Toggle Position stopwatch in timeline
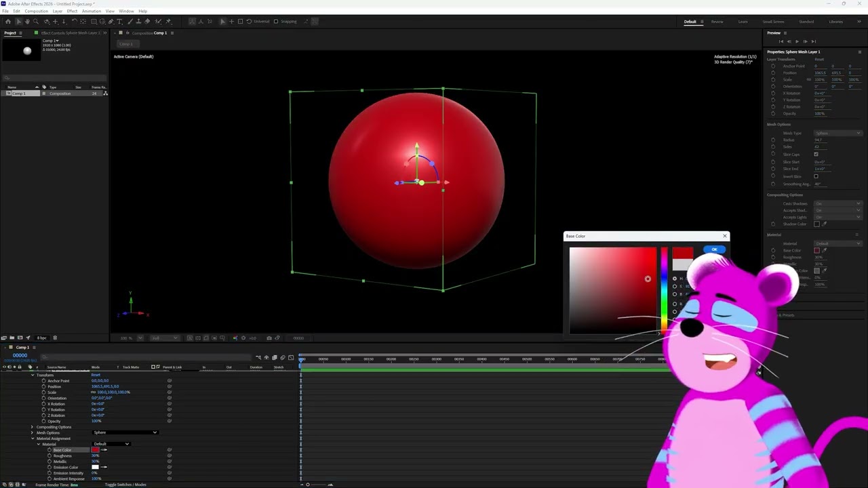868x488 pixels. [x=43, y=386]
